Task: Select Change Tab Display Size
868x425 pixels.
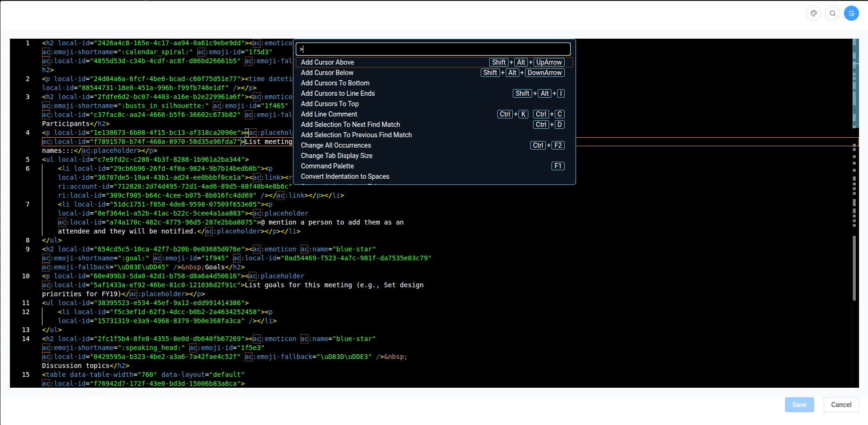Action: [x=336, y=156]
